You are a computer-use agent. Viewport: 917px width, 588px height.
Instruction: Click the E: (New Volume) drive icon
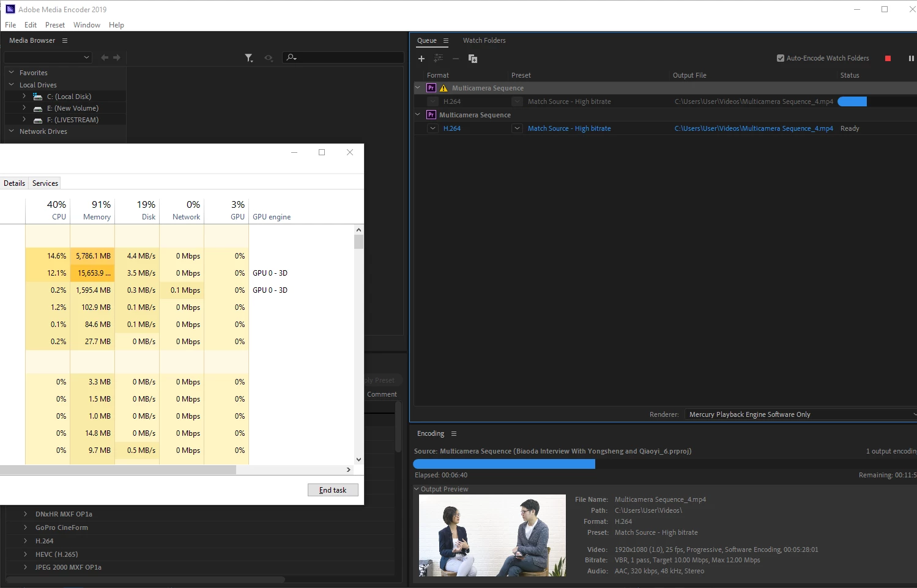tap(38, 108)
